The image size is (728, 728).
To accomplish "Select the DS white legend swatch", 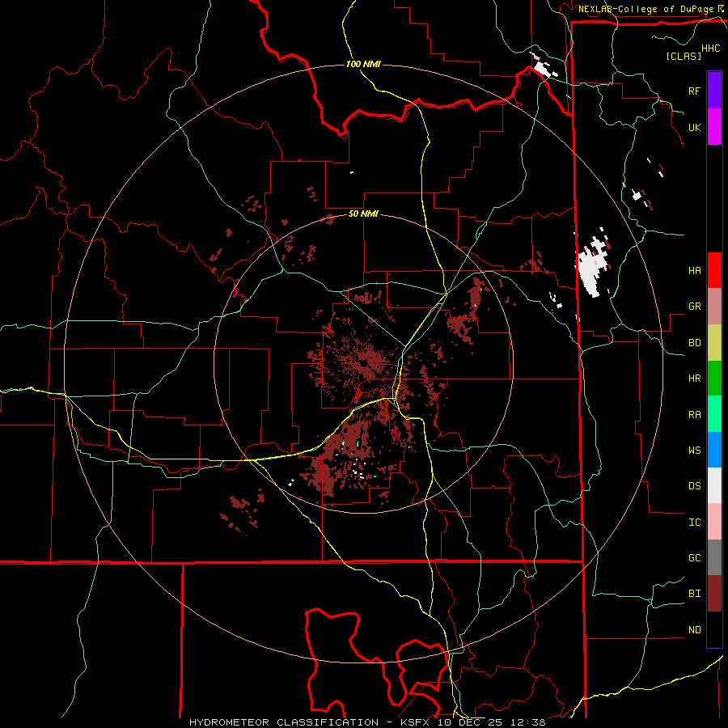I will (714, 485).
